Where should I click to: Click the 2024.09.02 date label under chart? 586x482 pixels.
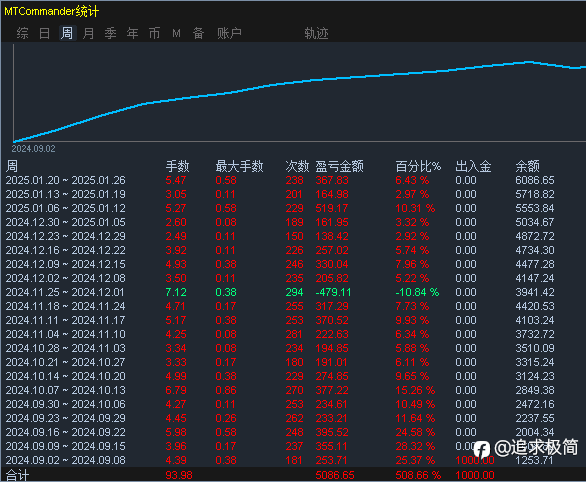(x=33, y=149)
